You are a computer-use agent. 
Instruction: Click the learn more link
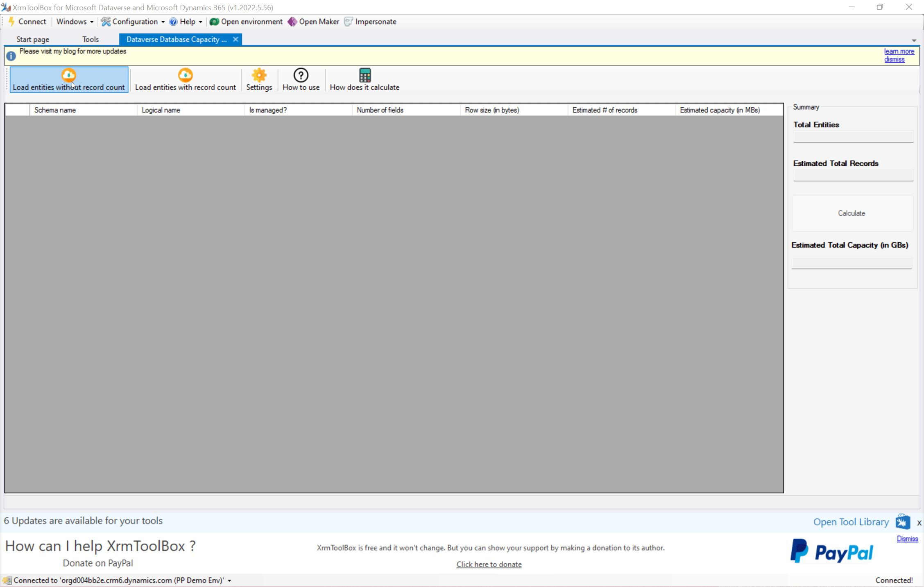pos(899,51)
